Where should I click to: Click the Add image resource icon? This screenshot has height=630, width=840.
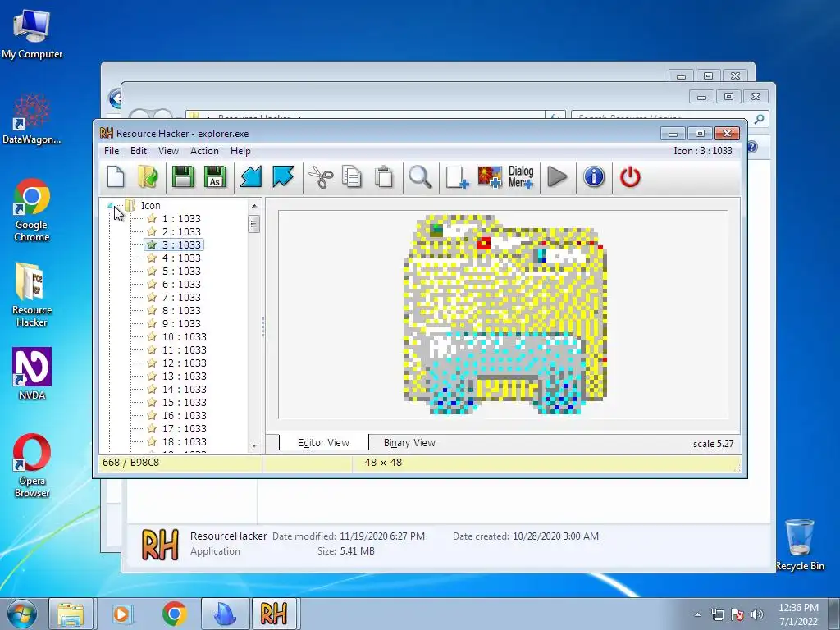[490, 177]
